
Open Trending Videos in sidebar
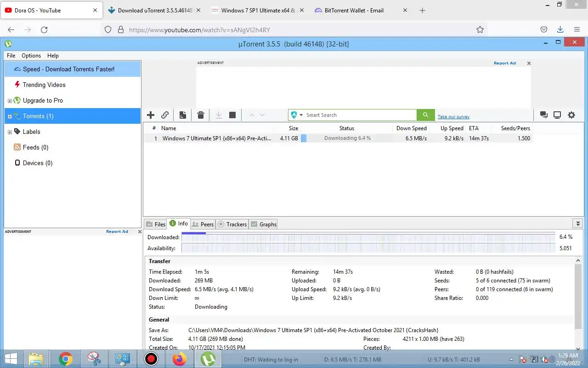(x=44, y=85)
